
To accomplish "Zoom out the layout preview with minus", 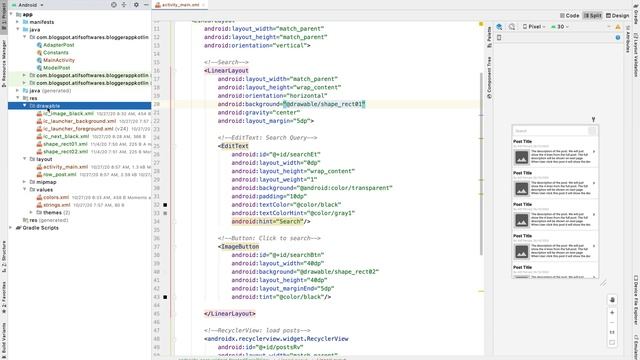I will pos(612,322).
